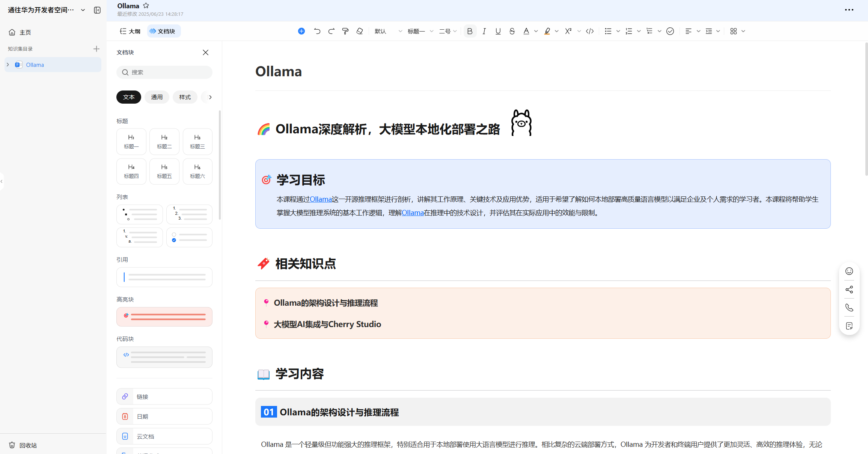The width and height of the screenshot is (868, 454).
Task: Open the emoji reaction icon
Action: 849,271
